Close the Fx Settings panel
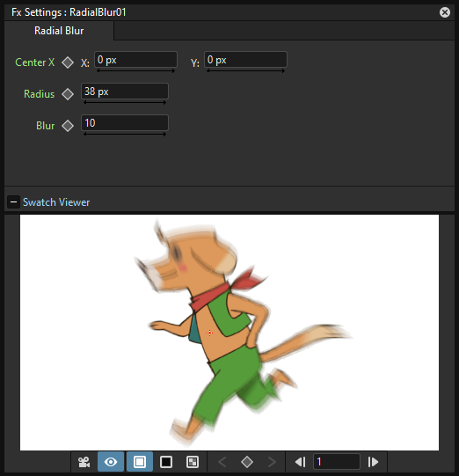The image size is (459, 476). 444,12
